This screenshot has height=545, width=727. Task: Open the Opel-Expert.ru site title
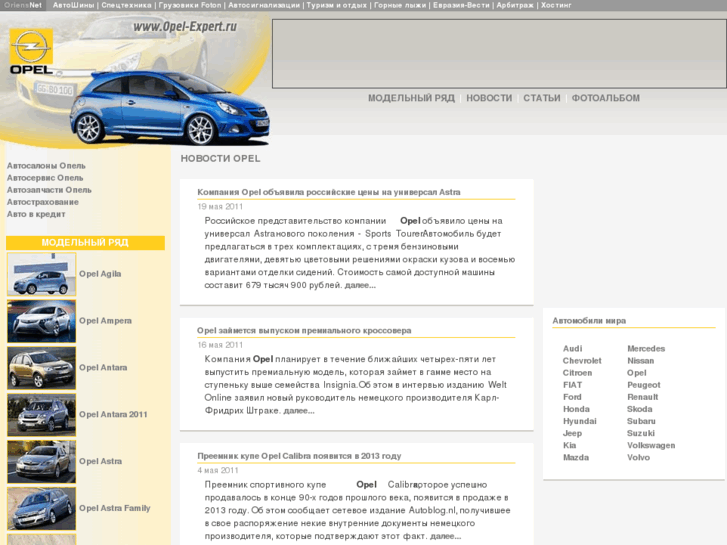click(185, 27)
